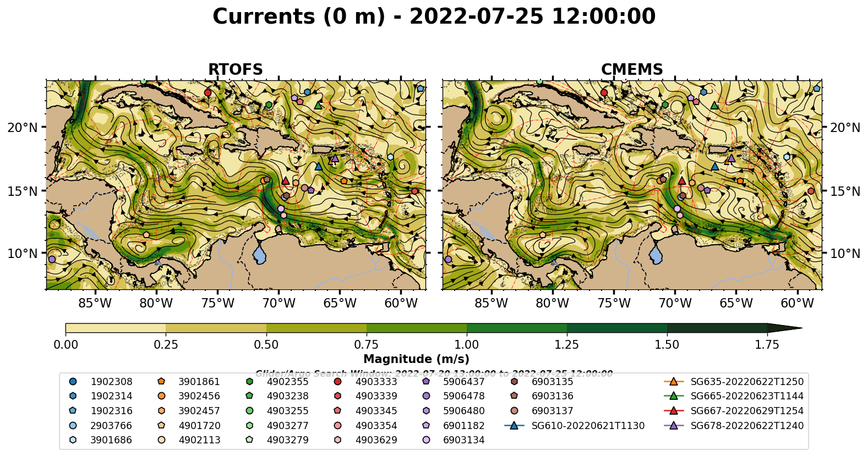The width and height of the screenshot is (868, 456).
Task: Click the legend text '4903354'
Action: tap(376, 425)
